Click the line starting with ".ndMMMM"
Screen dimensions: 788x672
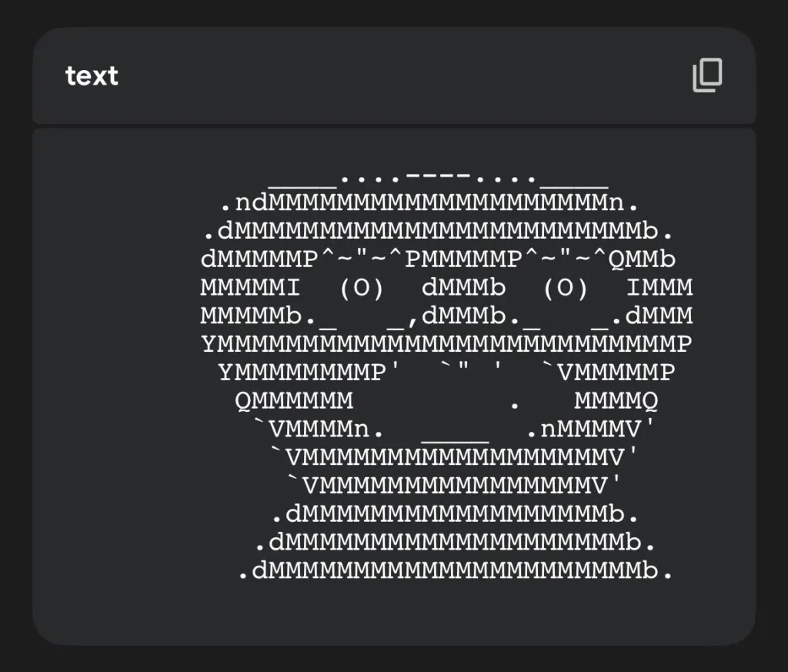[x=429, y=203]
